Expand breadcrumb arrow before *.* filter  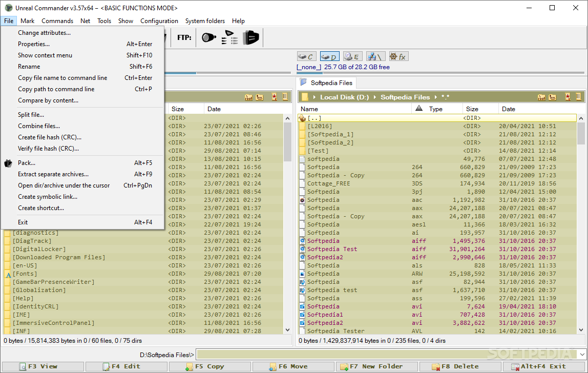[436, 97]
